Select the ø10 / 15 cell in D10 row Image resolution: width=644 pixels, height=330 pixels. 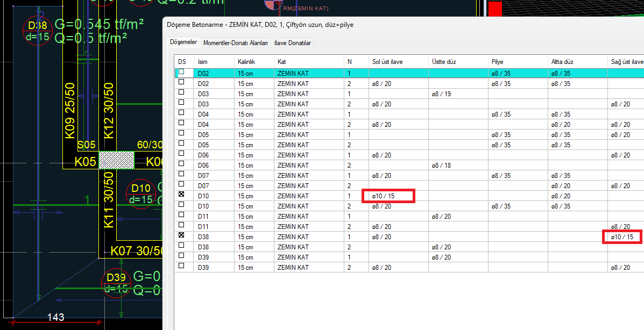coord(398,196)
